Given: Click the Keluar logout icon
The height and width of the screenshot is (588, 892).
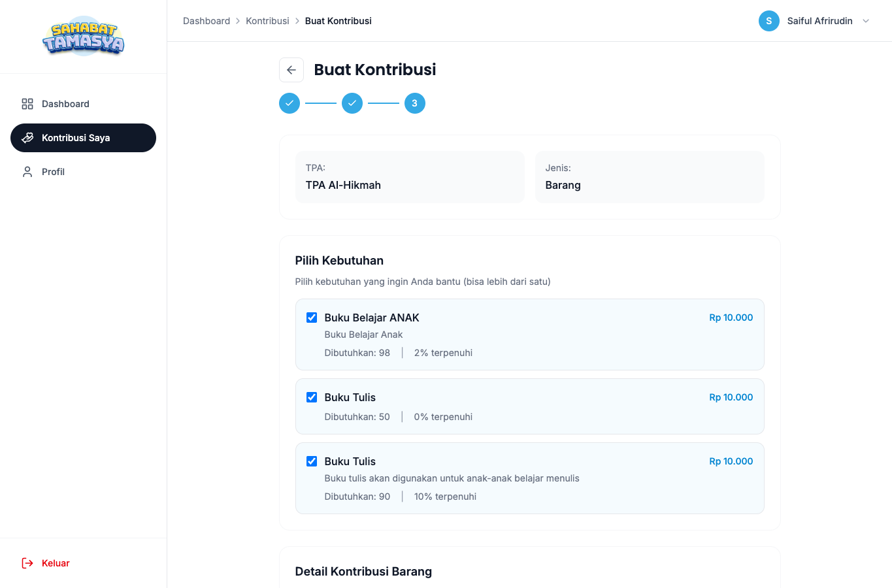Looking at the screenshot, I should point(27,563).
